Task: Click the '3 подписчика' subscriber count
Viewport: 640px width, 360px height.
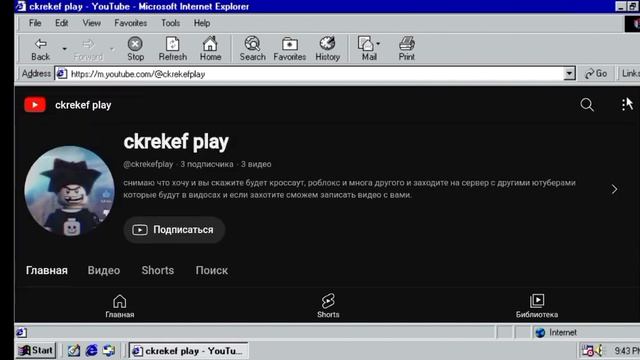Action: (x=207, y=164)
